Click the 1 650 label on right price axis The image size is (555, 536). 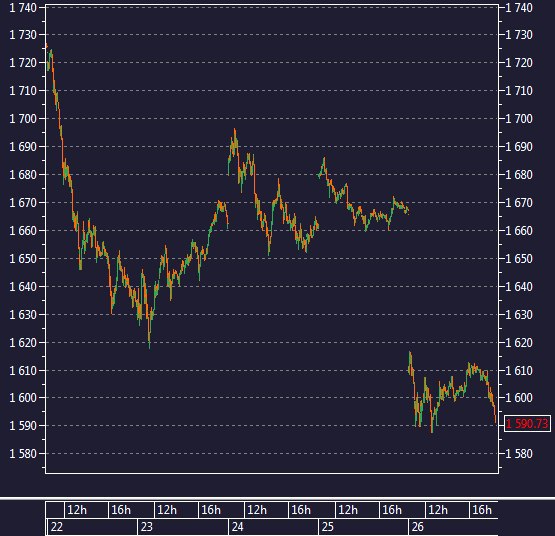click(519, 258)
